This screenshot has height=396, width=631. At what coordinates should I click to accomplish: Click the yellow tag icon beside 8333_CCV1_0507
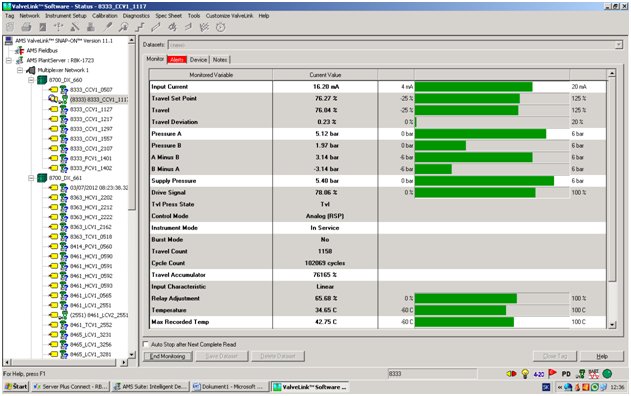point(54,89)
